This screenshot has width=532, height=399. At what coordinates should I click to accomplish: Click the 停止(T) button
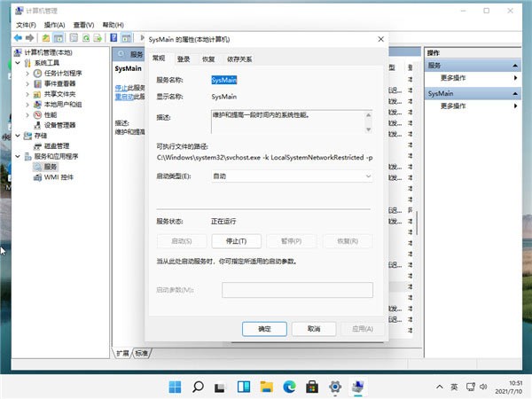click(x=236, y=241)
